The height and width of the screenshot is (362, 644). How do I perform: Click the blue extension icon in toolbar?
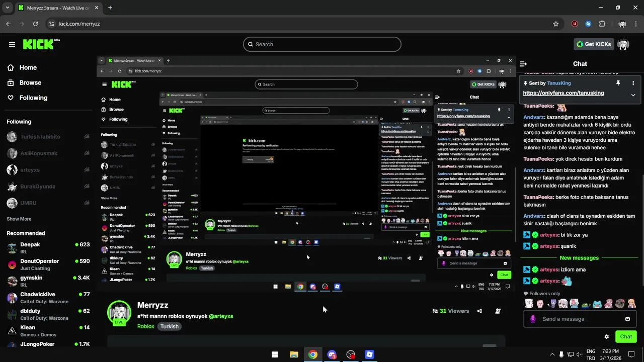point(588,24)
